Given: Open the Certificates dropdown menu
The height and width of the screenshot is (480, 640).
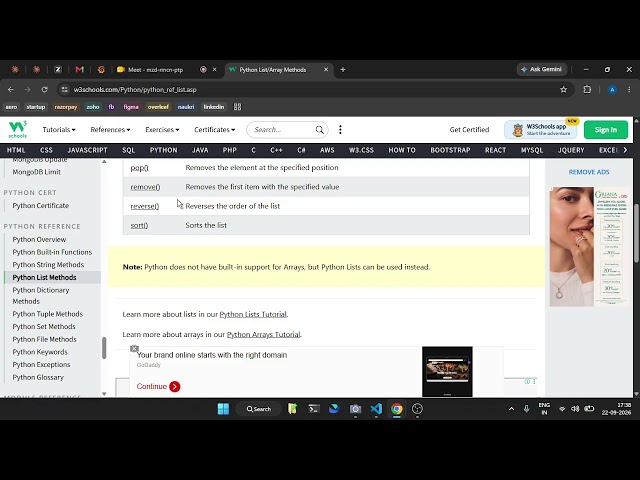Looking at the screenshot, I should pos(215,130).
